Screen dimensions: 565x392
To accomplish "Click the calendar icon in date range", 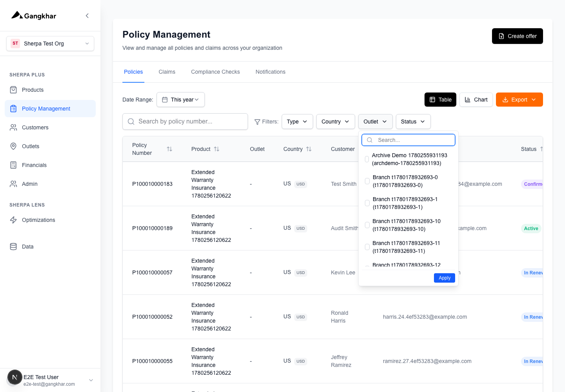I will (x=165, y=100).
